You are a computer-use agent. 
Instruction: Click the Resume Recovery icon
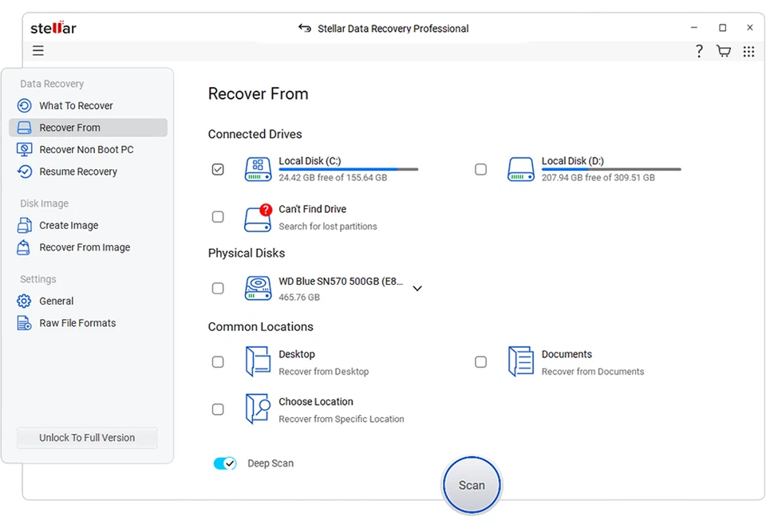[24, 171]
